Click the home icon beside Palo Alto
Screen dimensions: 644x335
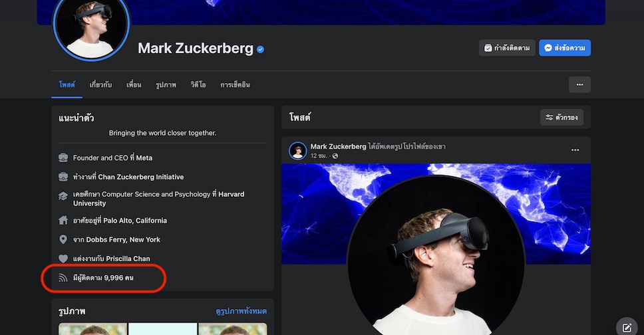[x=63, y=220]
